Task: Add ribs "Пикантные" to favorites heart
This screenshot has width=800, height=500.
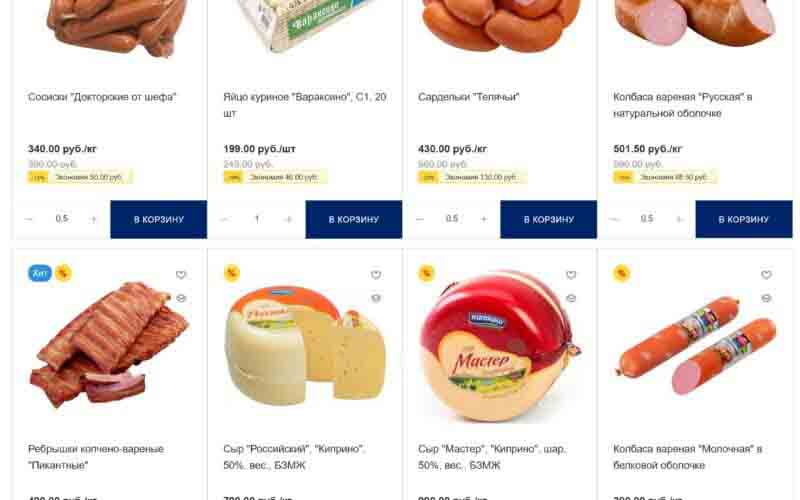Action: click(x=181, y=274)
